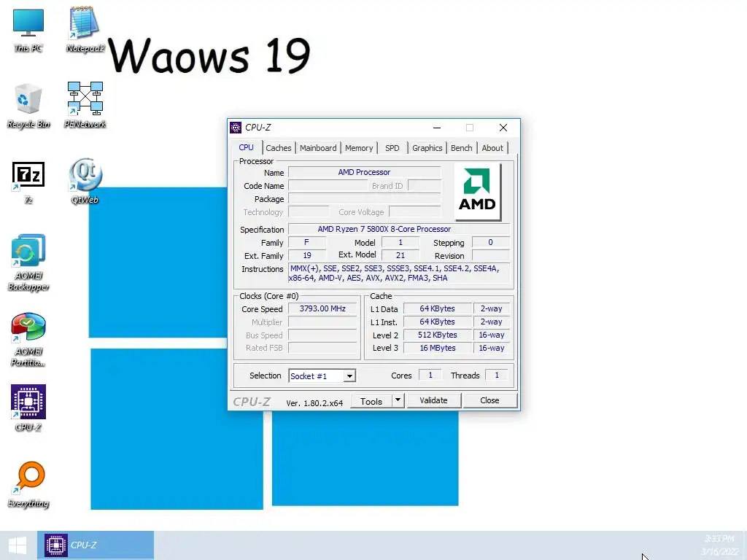Click the Tools button
747x560 pixels.
click(371, 401)
